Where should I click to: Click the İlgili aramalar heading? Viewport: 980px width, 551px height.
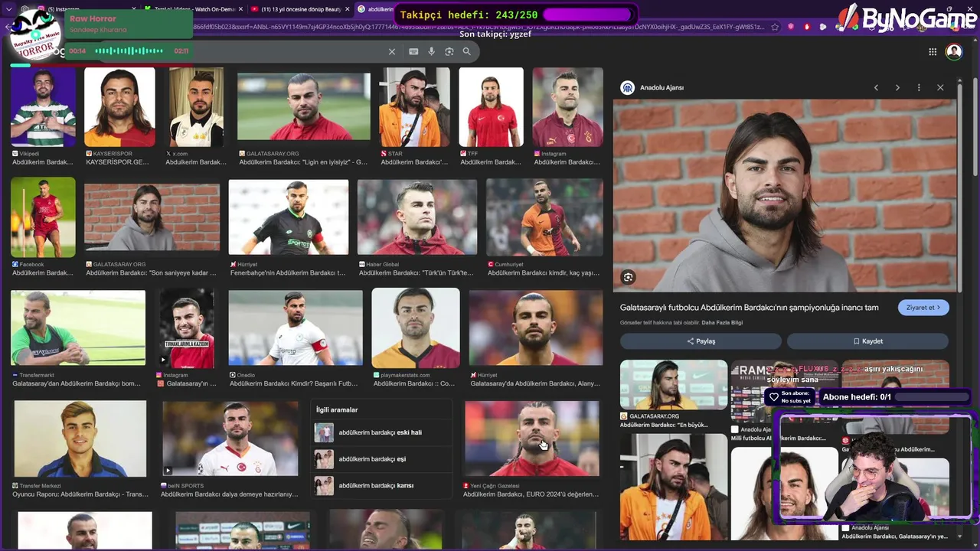click(x=337, y=410)
